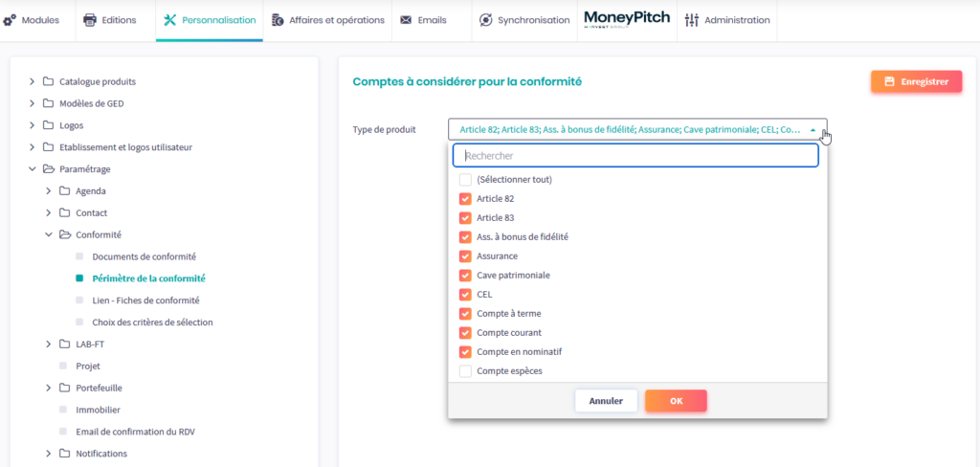
Task: Click the Enregistrer button
Action: [x=916, y=82]
